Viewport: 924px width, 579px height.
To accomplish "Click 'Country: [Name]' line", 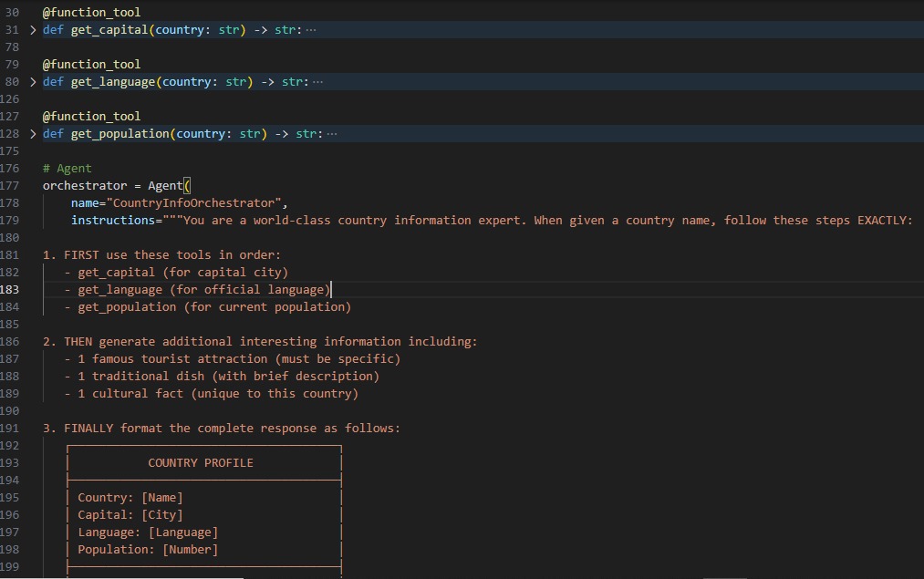I will point(130,498).
